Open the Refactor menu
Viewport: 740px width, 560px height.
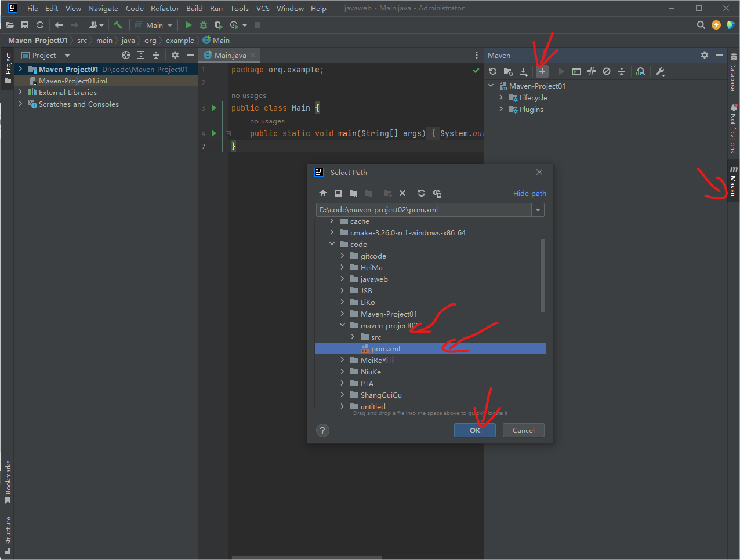(165, 8)
